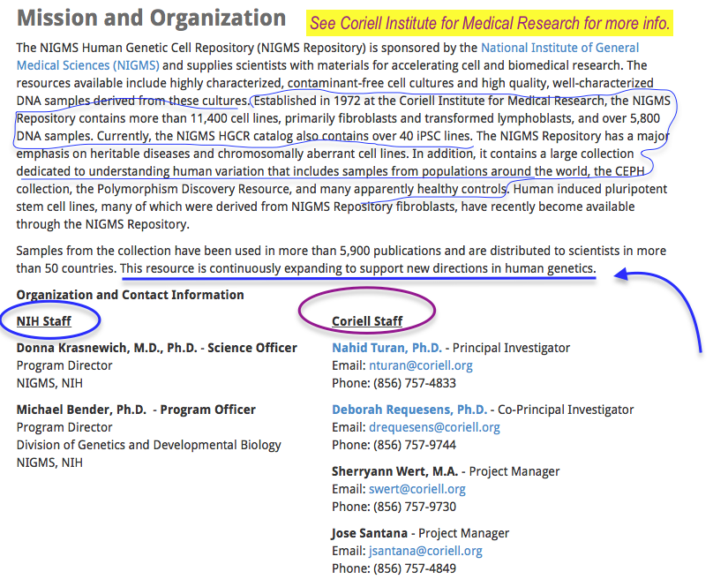Click the Mission and Organization heading
The image size is (728, 579).
pos(152,18)
